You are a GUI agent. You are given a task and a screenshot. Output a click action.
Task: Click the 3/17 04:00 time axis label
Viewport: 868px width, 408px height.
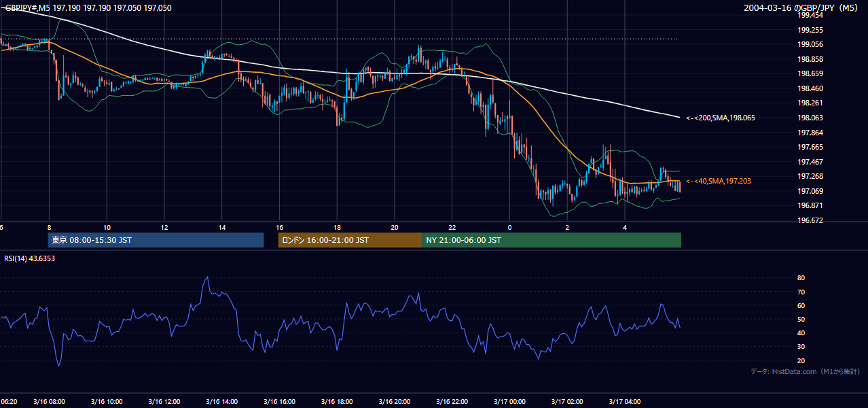(625, 402)
